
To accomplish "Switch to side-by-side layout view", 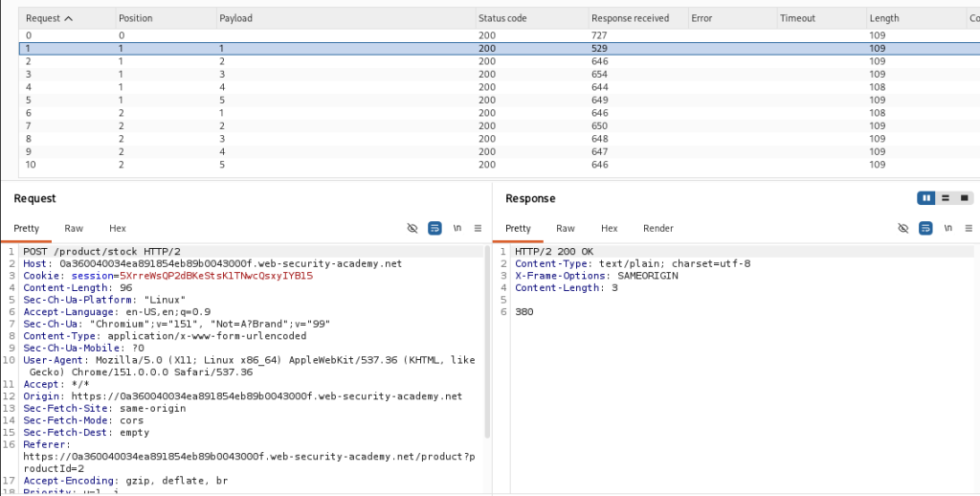I will [926, 198].
